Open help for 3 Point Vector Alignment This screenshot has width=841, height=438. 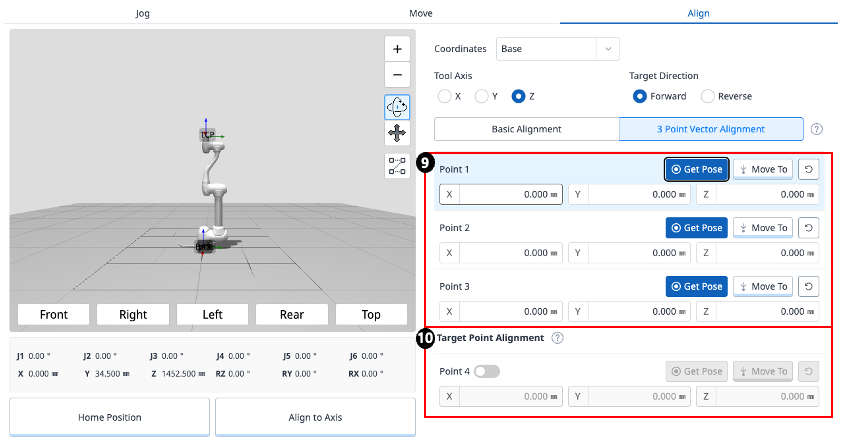pos(817,129)
